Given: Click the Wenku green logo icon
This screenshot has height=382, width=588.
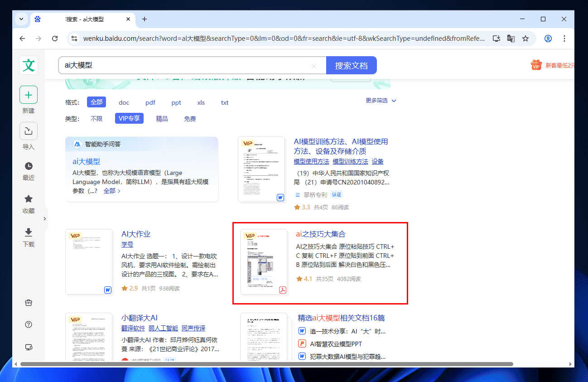Looking at the screenshot, I should (29, 65).
